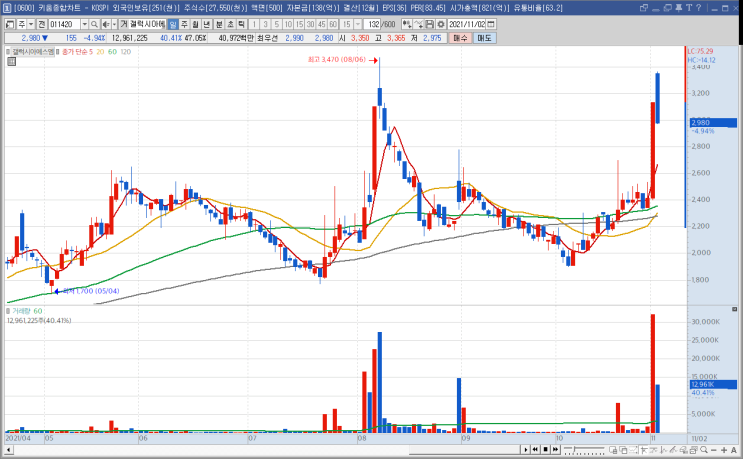Click the minus zoom-out icon
This screenshot has height=459, width=743.
[714, 450]
